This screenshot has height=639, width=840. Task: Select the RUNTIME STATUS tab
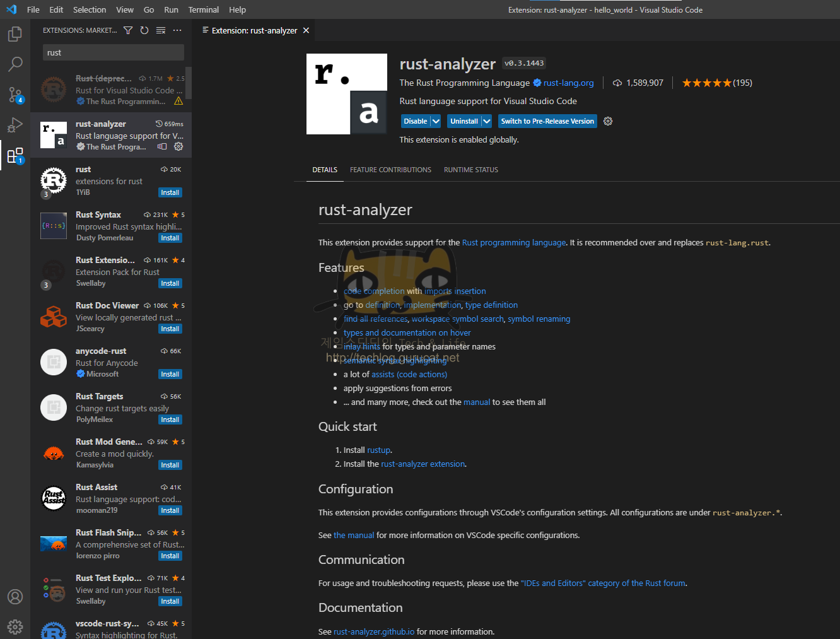(471, 170)
